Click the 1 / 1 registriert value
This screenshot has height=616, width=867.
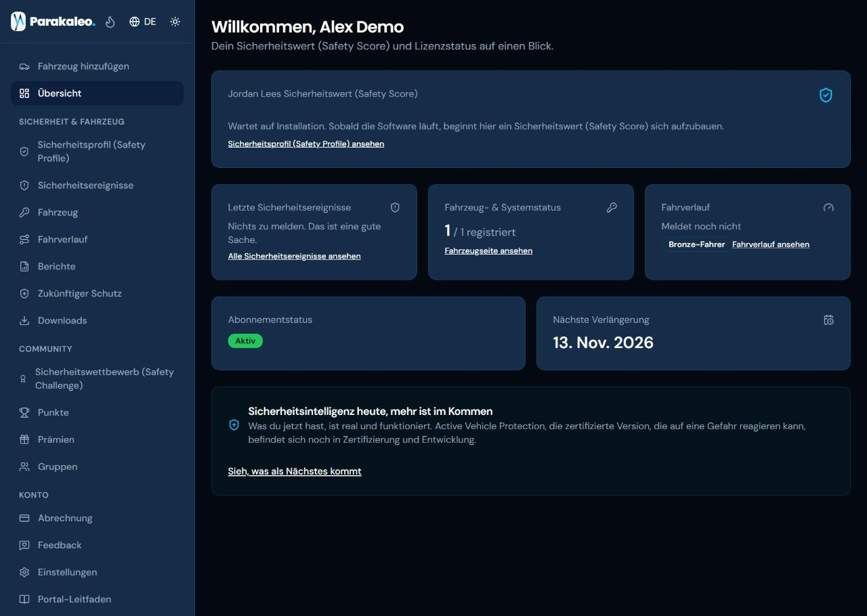tap(480, 232)
